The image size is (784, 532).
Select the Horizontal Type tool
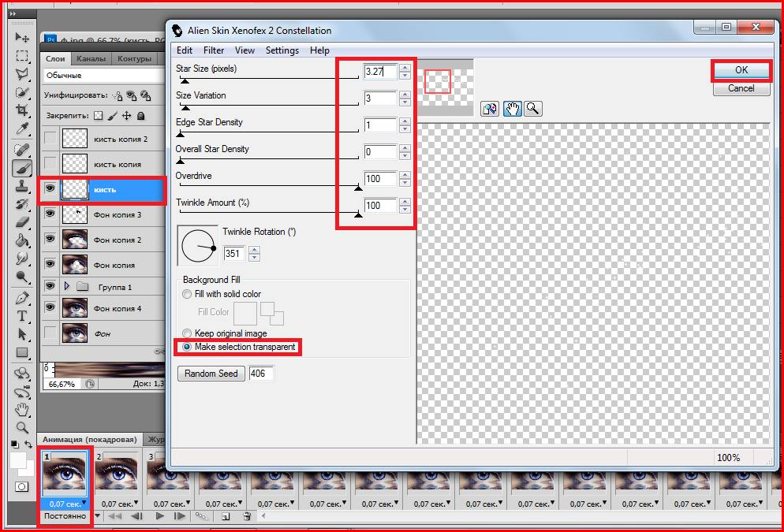click(22, 316)
